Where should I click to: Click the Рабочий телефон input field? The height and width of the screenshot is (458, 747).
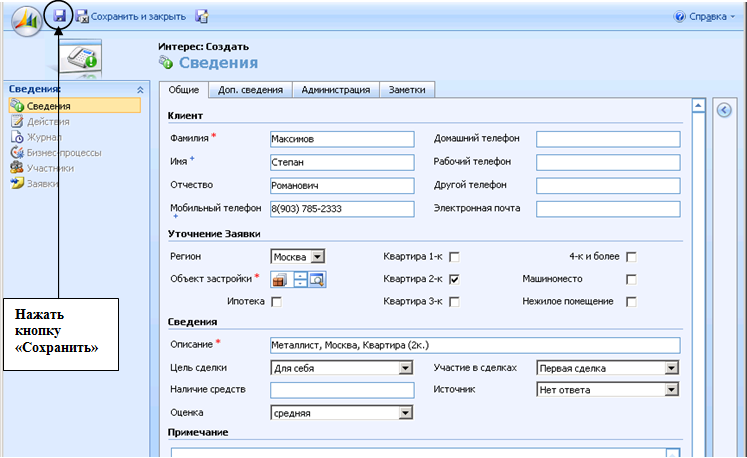pos(608,163)
